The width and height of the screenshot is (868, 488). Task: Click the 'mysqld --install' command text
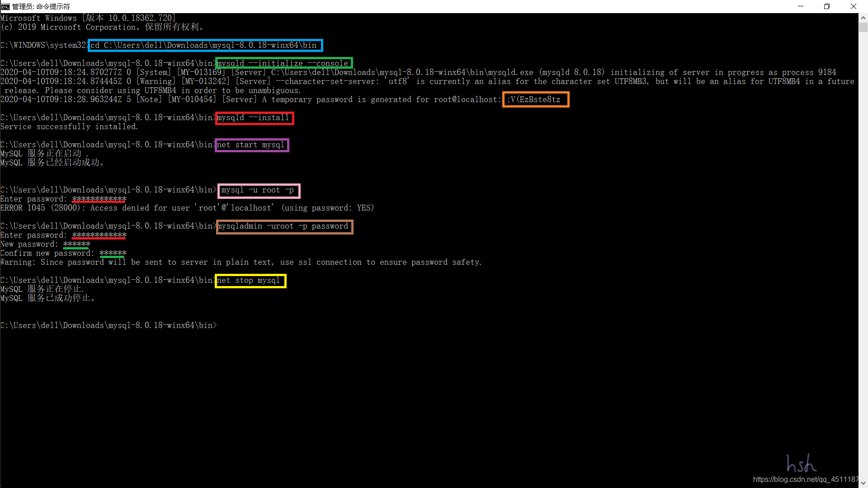click(253, 117)
